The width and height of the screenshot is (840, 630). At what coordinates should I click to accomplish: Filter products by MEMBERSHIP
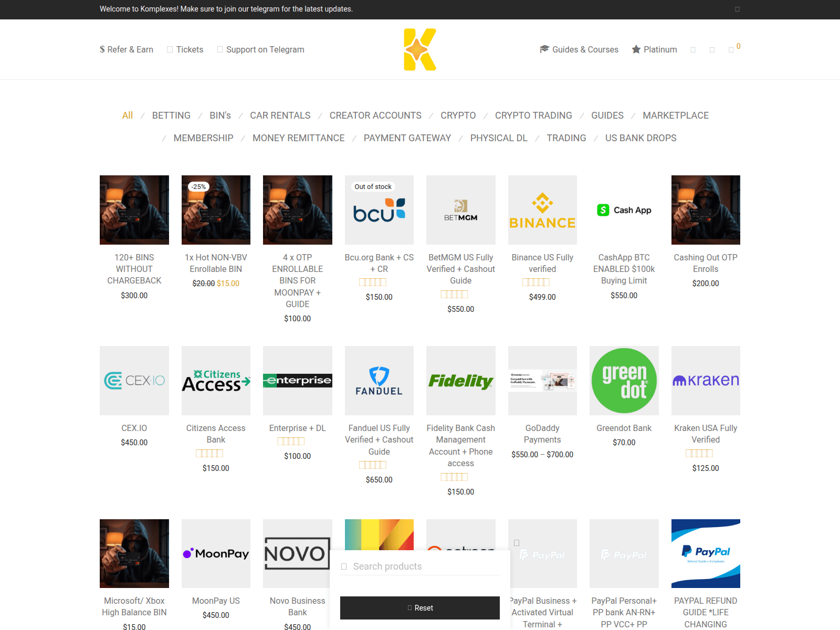204,138
